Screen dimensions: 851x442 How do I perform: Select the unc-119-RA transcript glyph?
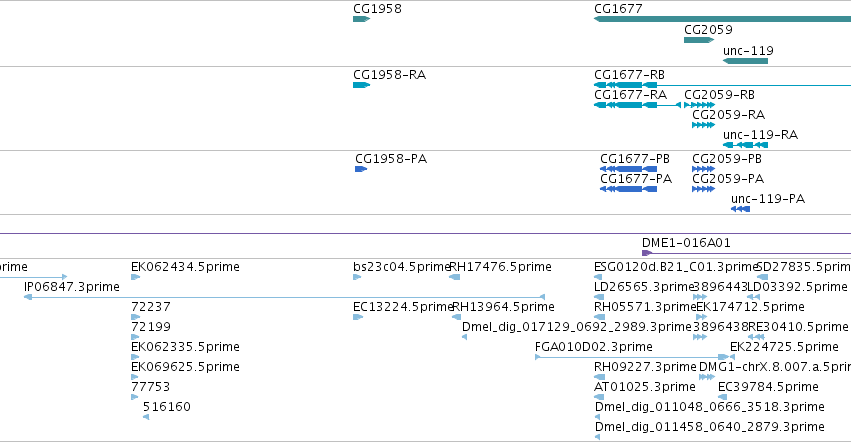pyautogui.click(x=745, y=145)
